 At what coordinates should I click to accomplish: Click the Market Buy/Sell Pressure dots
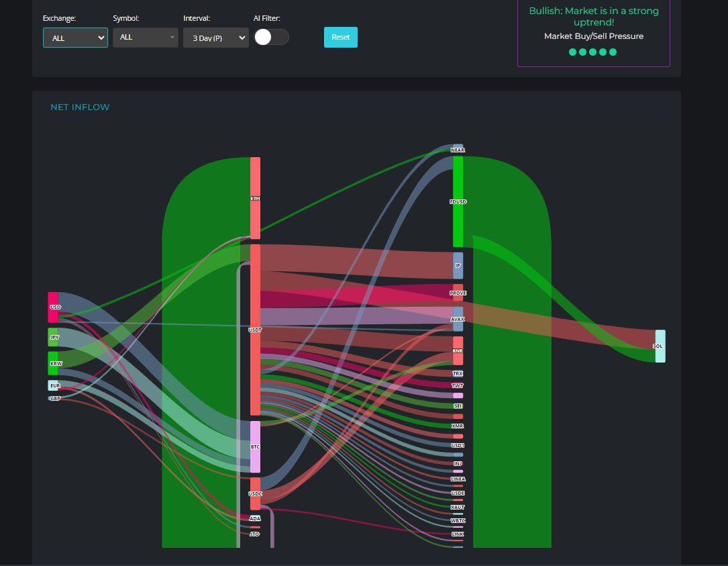coord(592,52)
